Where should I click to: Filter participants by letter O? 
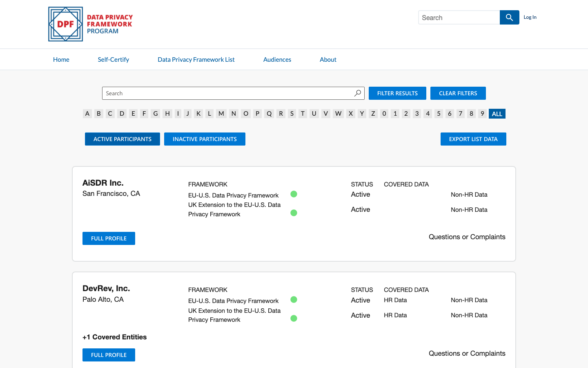tap(246, 114)
